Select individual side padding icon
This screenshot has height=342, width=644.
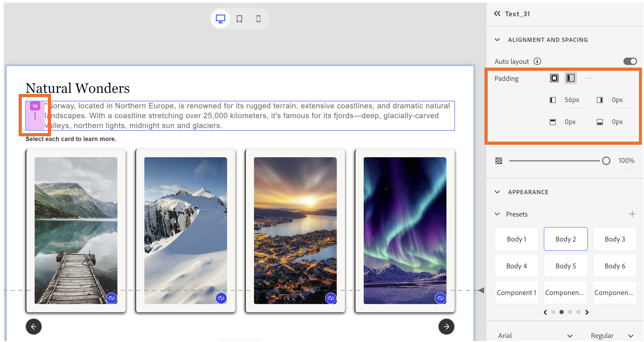tap(570, 78)
